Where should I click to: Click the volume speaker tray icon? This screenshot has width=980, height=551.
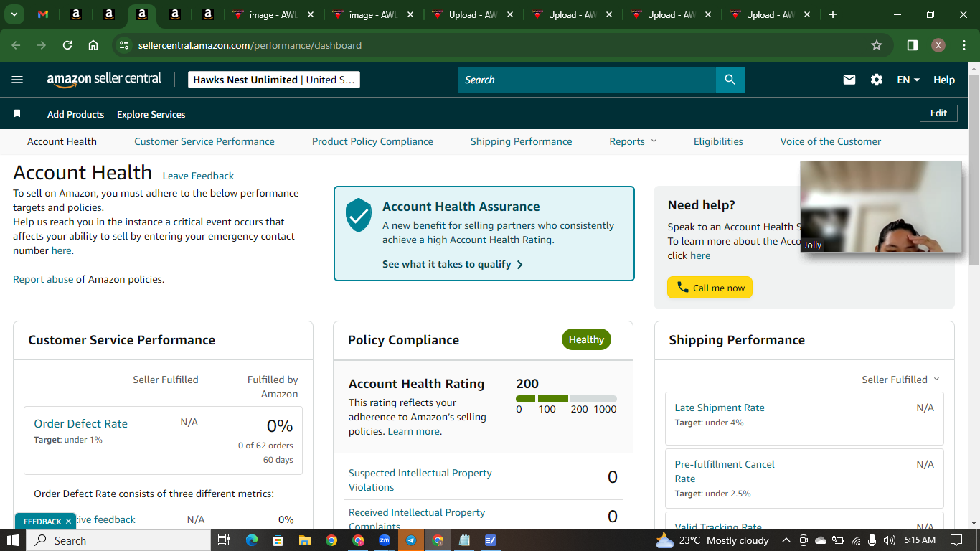click(890, 540)
